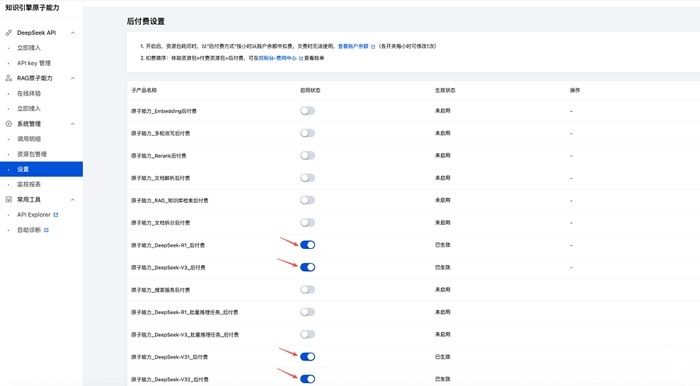Click 未启用 status in 搜索服务后付费 row
This screenshot has width=700, height=386.
tap(443, 290)
